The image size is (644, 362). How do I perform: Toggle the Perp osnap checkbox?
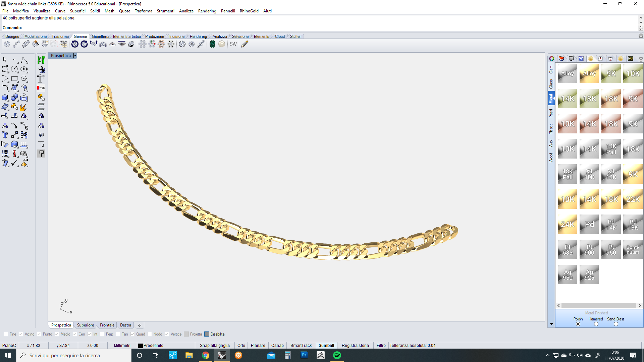[102, 334]
